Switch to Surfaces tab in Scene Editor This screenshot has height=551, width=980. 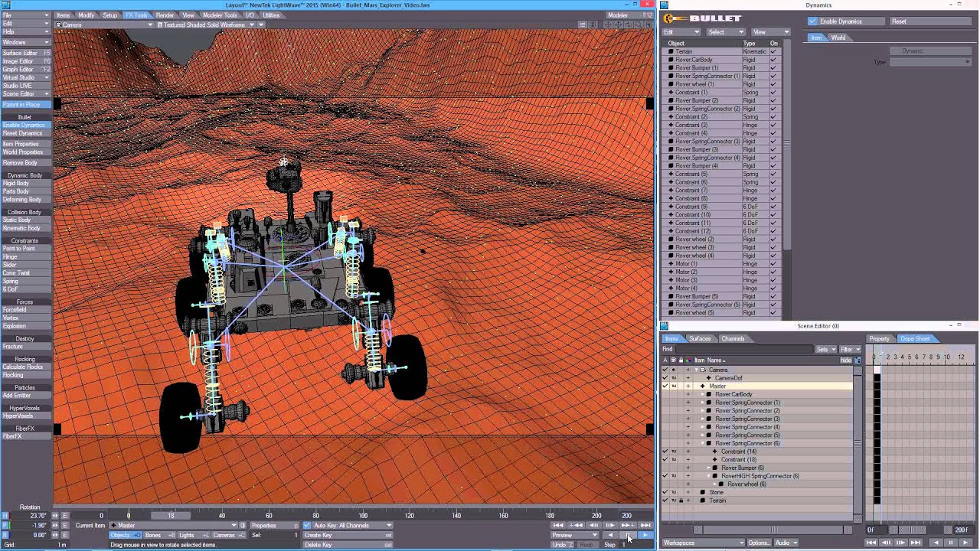pyautogui.click(x=700, y=338)
